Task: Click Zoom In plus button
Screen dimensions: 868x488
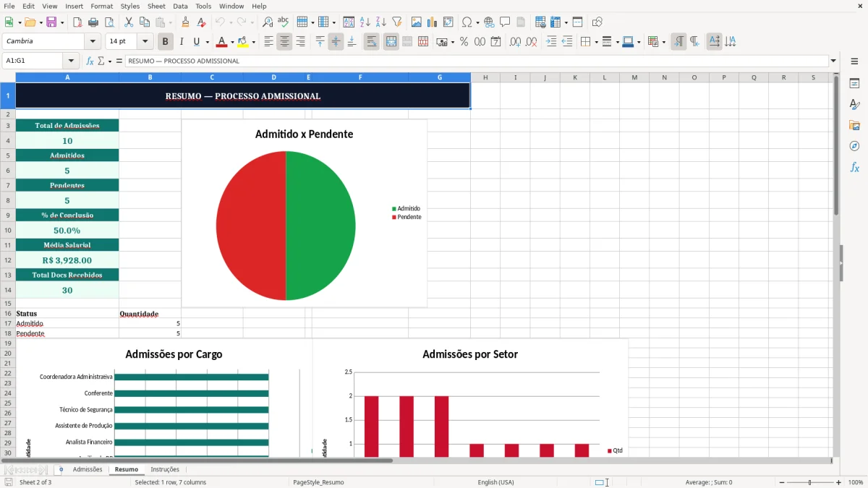Action: [x=839, y=482]
